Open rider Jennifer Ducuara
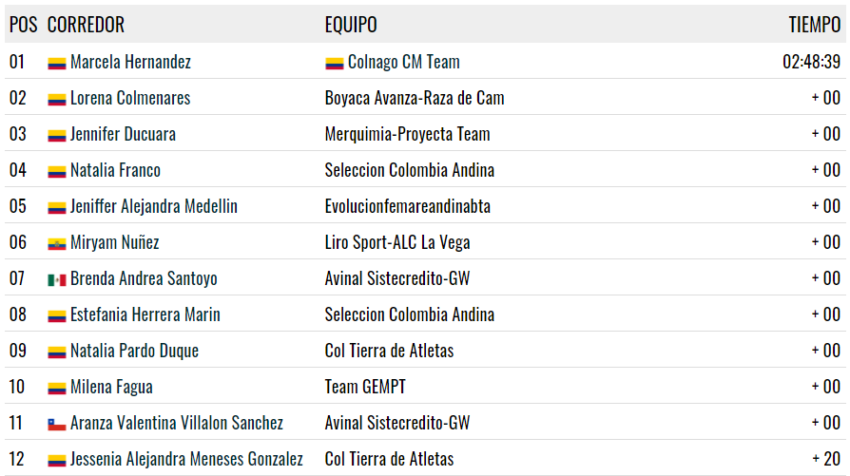 click(x=123, y=134)
